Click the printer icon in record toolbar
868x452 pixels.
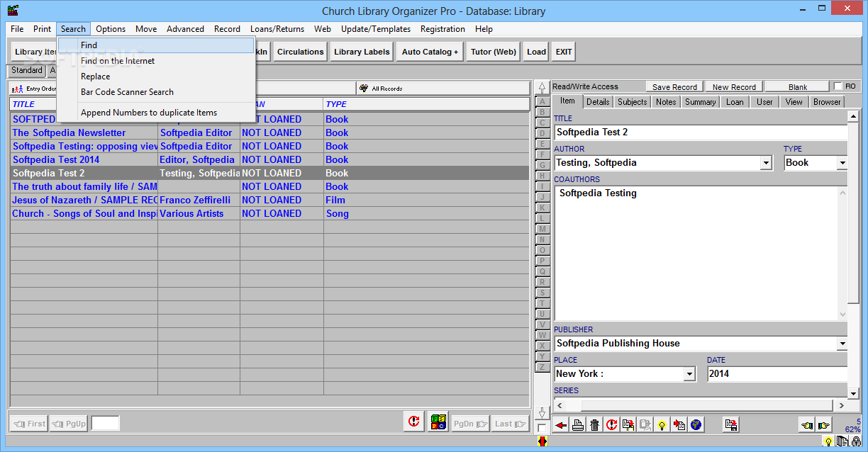pyautogui.click(x=578, y=425)
